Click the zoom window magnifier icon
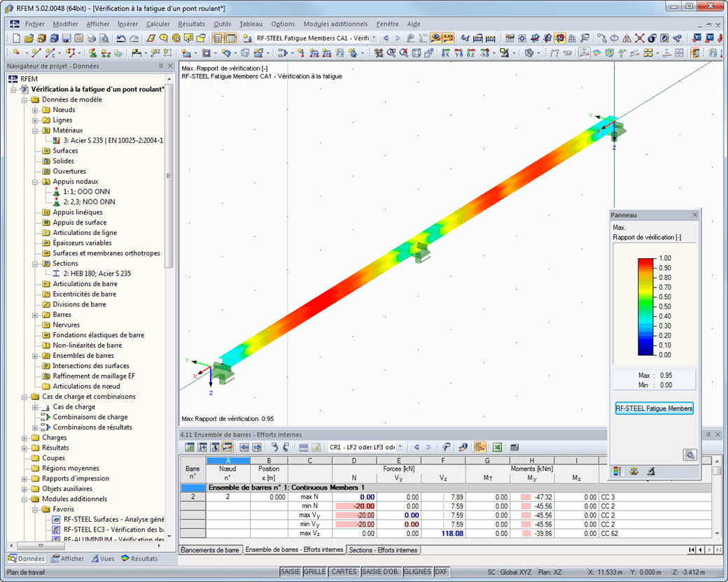 pyautogui.click(x=391, y=53)
